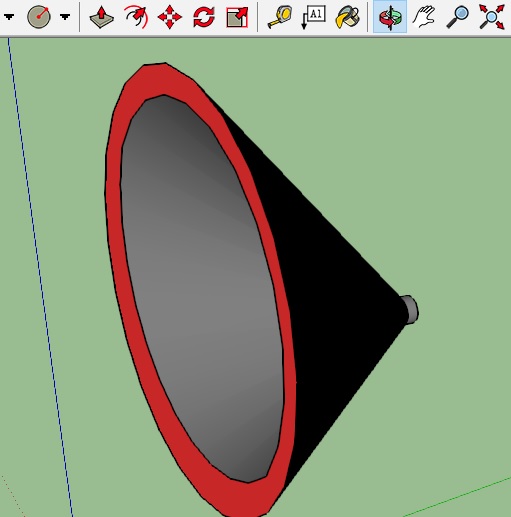511x517 pixels.
Task: Activate the Zoom magnifier tool
Action: [458, 17]
